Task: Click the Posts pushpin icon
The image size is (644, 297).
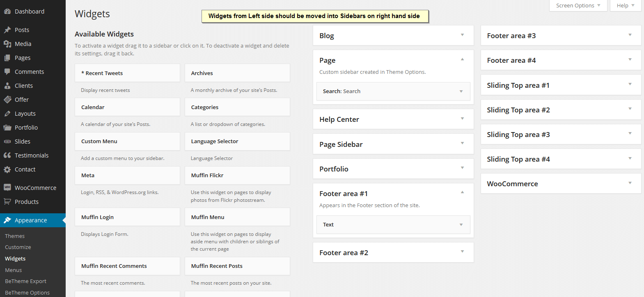Action: coord(7,30)
